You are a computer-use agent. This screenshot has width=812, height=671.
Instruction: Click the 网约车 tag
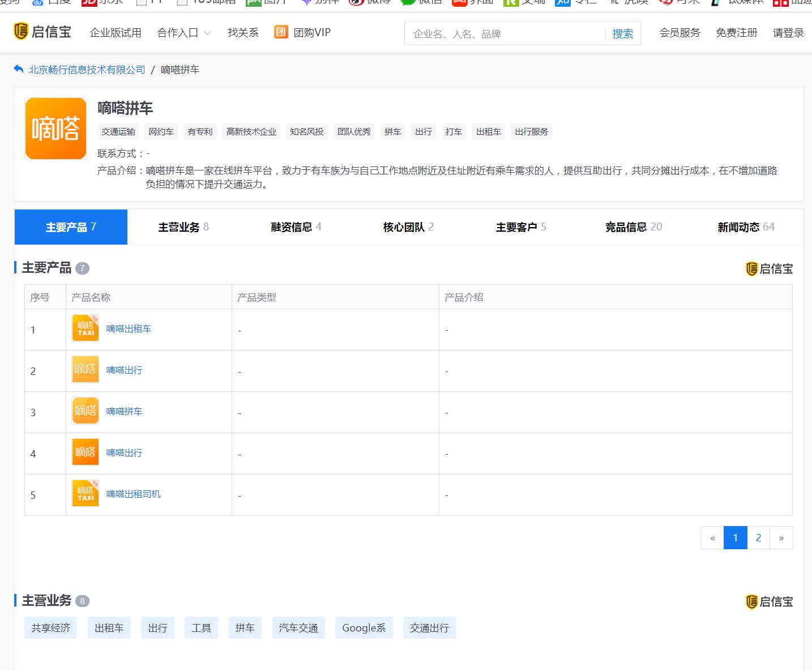click(161, 132)
